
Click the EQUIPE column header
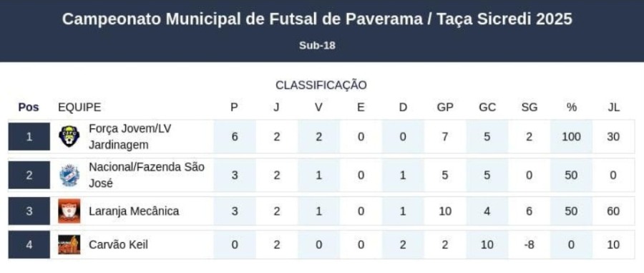click(x=79, y=107)
